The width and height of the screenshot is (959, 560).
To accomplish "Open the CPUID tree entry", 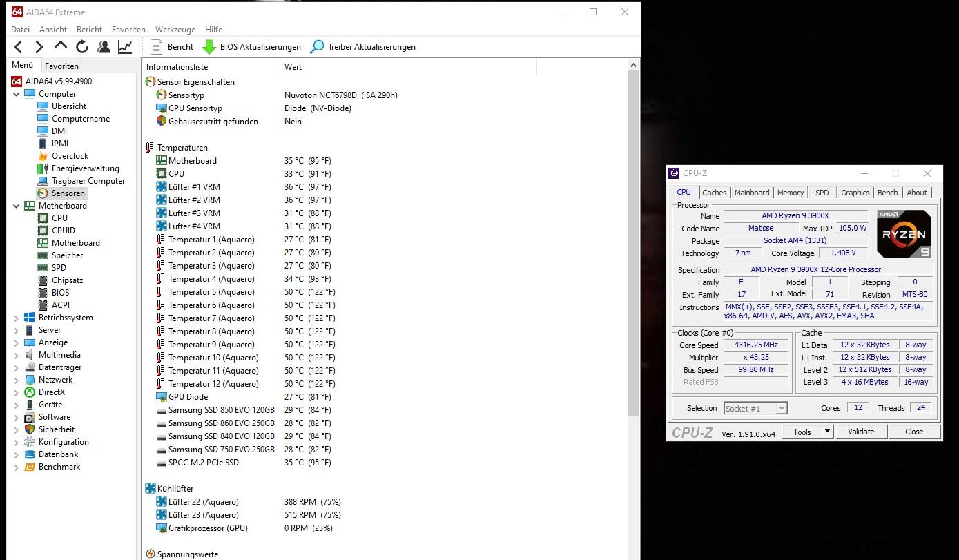I will pyautogui.click(x=56, y=231).
